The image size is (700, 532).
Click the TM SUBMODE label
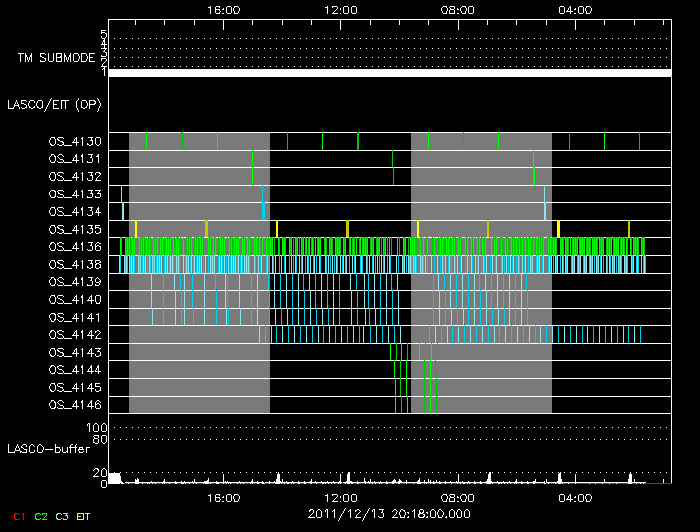tap(55, 58)
